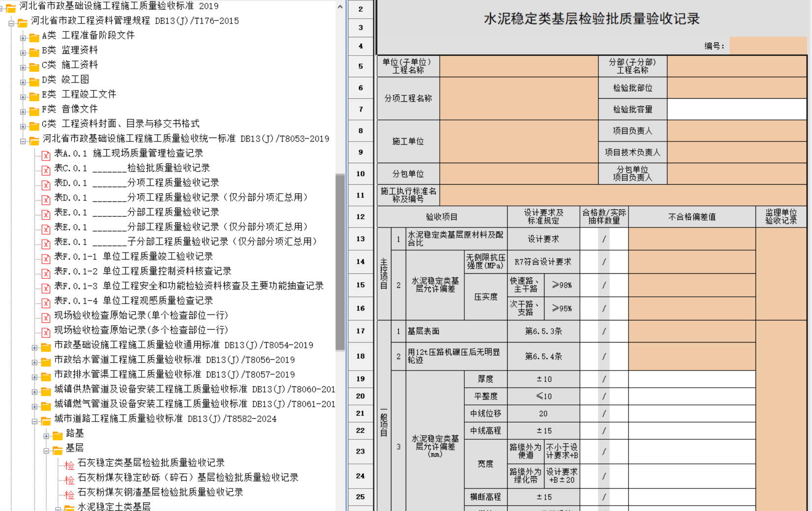
Task: Click the R7符合设计要求 cell
Action: pyautogui.click(x=543, y=262)
